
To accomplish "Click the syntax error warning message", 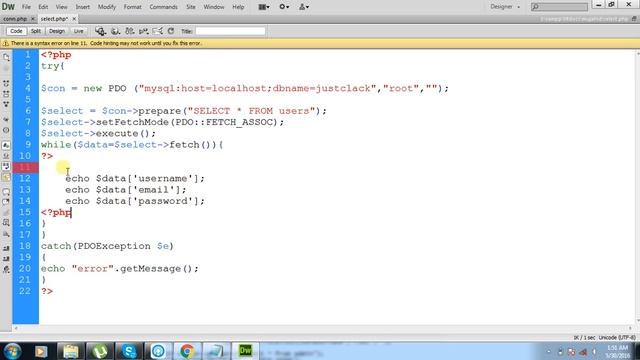I will coord(106,43).
